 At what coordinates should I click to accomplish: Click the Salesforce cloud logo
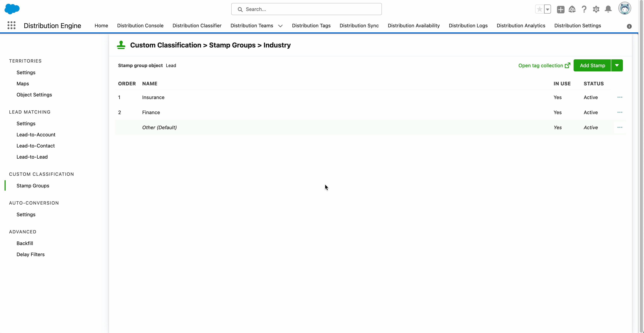click(12, 9)
